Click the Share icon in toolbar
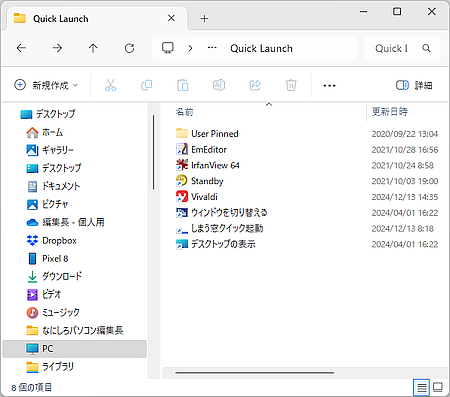The height and width of the screenshot is (397, 450). point(255,85)
